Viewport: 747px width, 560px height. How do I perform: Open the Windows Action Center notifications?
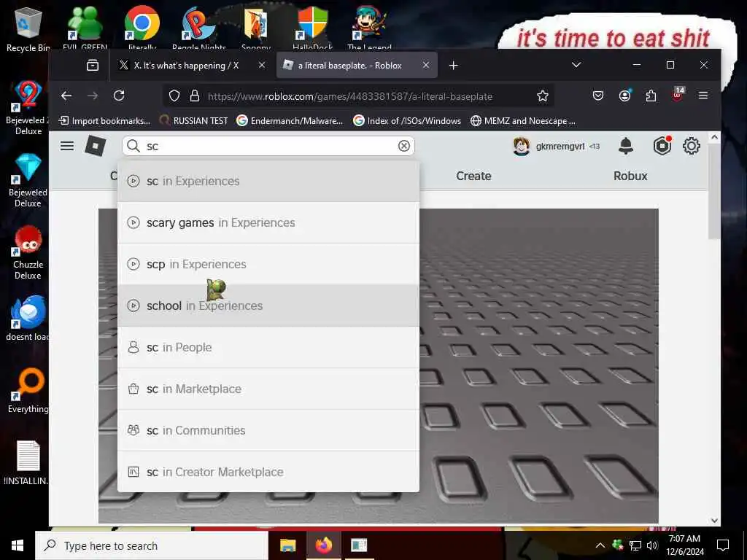pyautogui.click(x=723, y=545)
